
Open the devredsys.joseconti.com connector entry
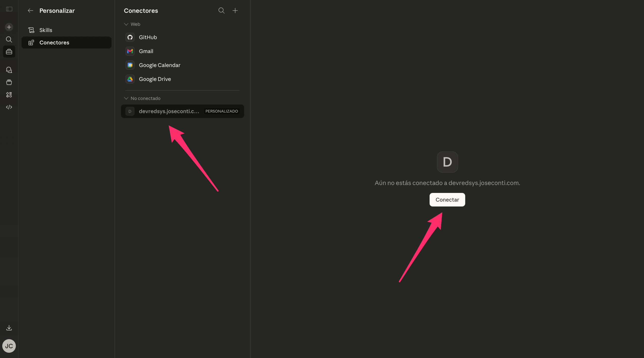(x=169, y=111)
